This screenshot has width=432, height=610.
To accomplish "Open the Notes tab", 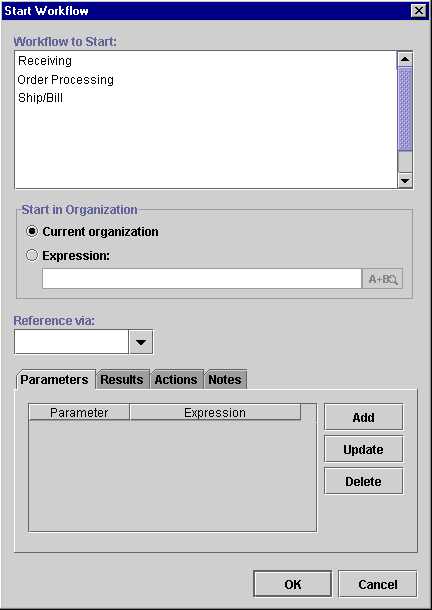I will [225, 379].
